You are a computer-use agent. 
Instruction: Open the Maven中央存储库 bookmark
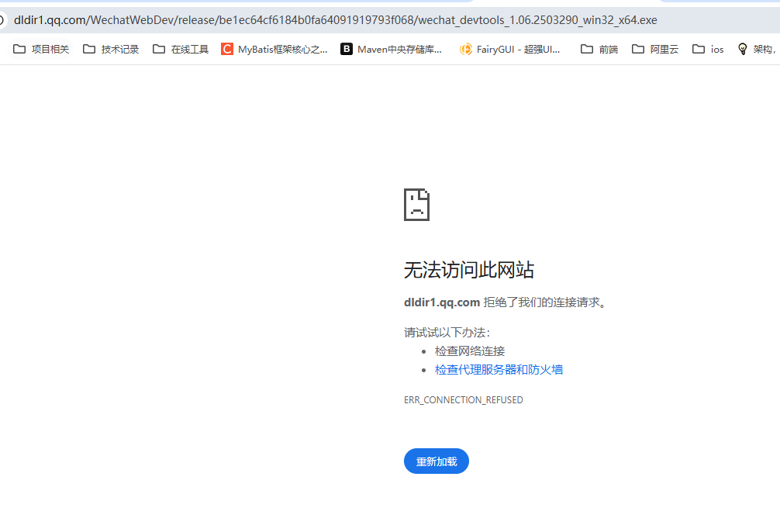point(392,49)
